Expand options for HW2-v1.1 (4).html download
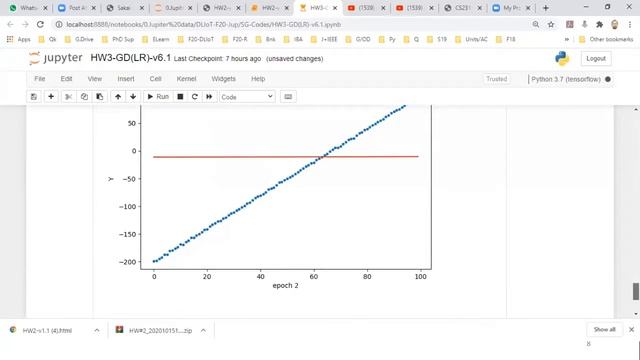The width and height of the screenshot is (640, 360). point(97,330)
